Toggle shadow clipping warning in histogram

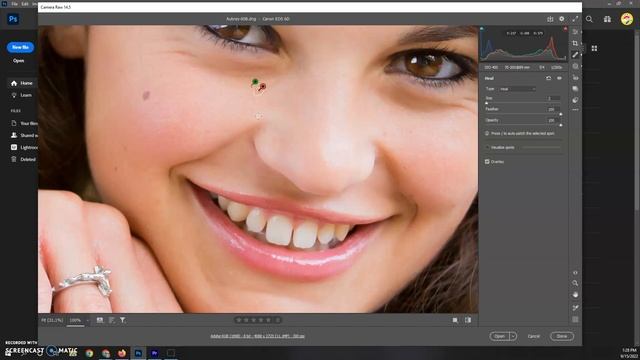coord(482,29)
